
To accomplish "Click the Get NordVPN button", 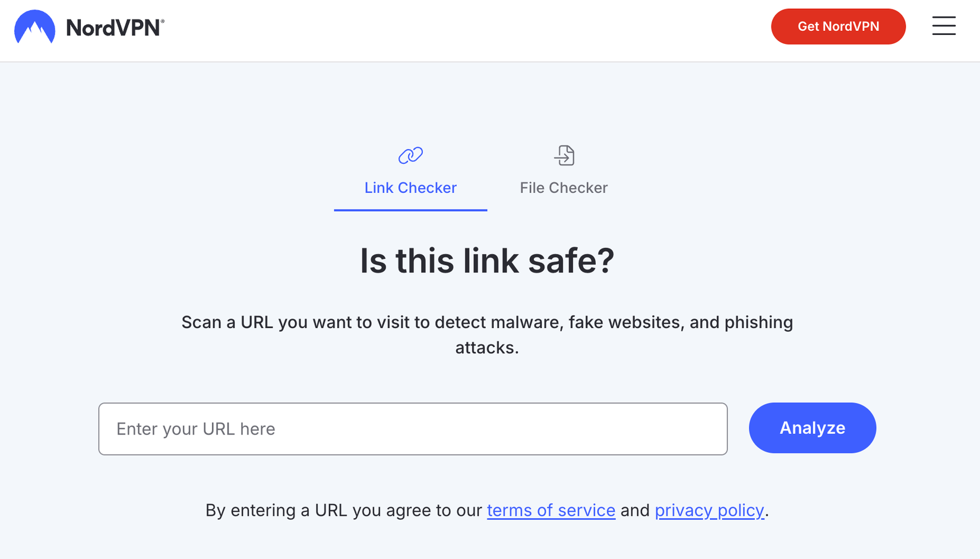I will 838,26.
